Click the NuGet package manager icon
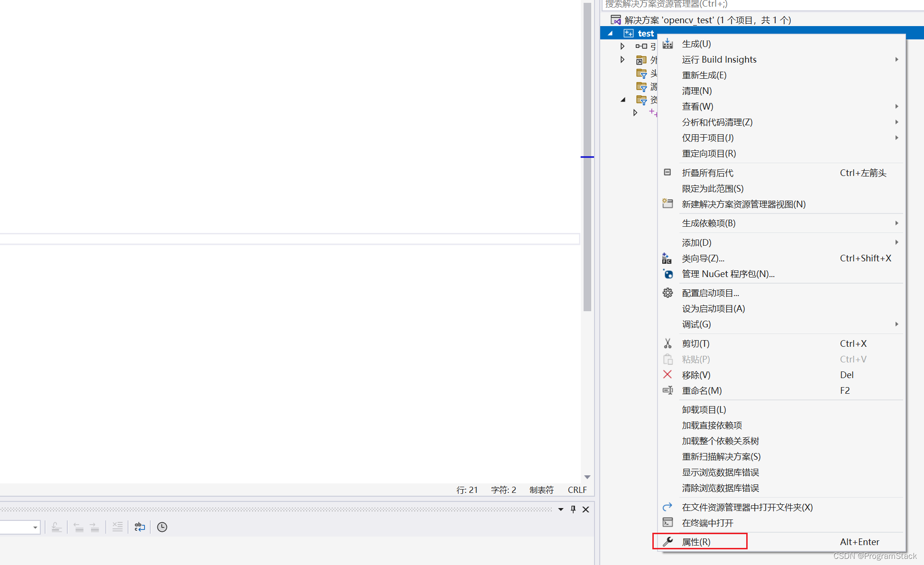 point(668,274)
